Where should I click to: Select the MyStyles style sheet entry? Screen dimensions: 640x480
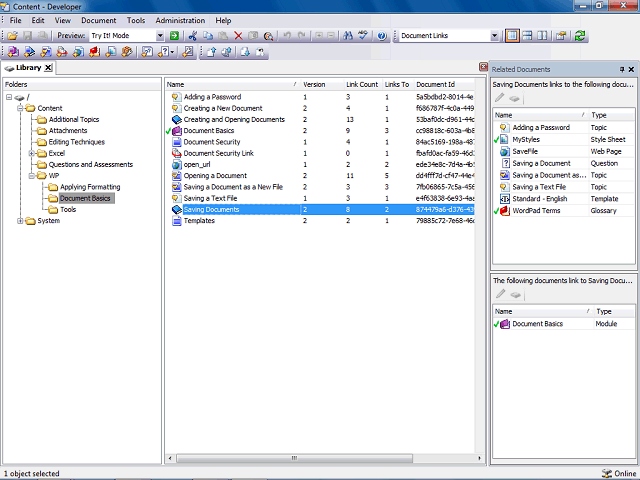pos(564,140)
